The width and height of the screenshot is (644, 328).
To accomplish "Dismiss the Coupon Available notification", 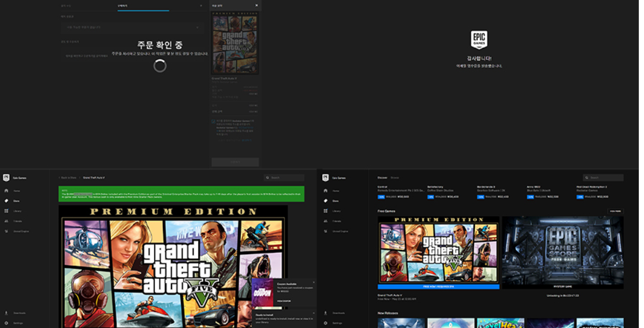I will [314, 282].
